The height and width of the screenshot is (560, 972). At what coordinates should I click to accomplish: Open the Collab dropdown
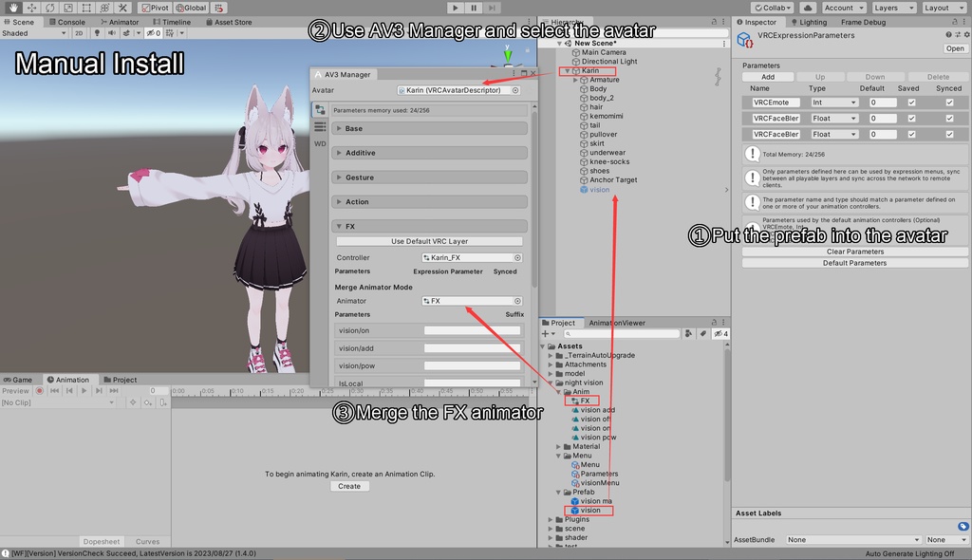click(773, 8)
